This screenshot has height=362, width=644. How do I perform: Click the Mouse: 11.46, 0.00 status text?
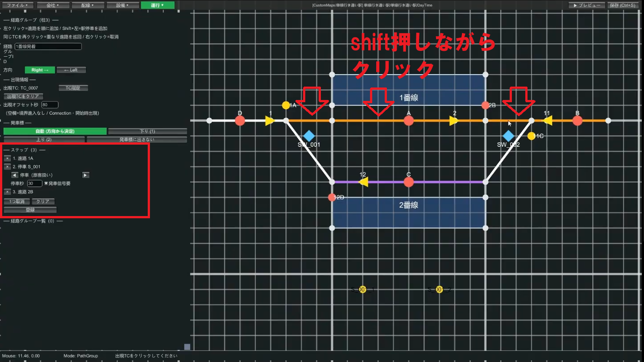(20, 356)
